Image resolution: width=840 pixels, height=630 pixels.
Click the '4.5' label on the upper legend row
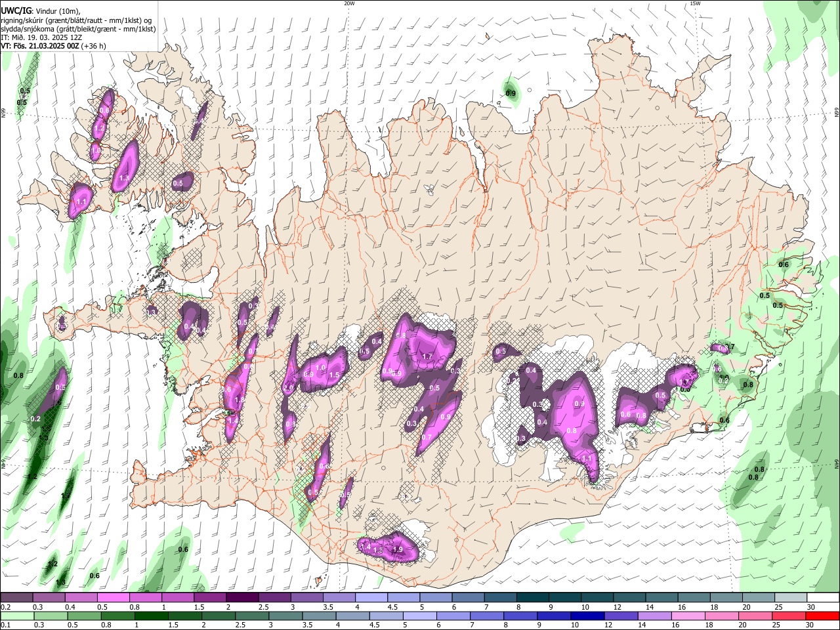[x=392, y=607]
